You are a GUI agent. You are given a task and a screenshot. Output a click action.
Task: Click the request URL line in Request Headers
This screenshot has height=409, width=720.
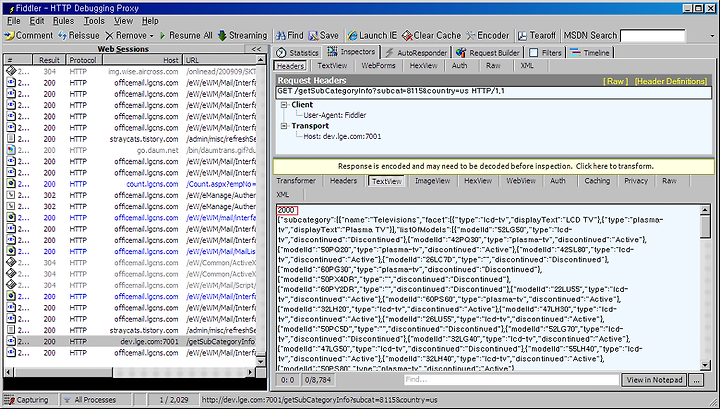(494, 91)
